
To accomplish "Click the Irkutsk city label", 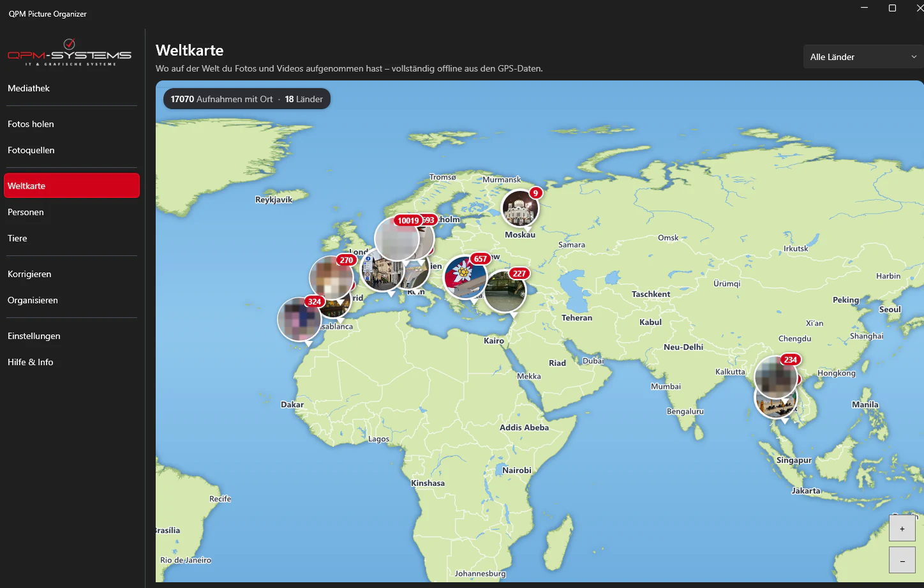I will pyautogui.click(x=796, y=248).
